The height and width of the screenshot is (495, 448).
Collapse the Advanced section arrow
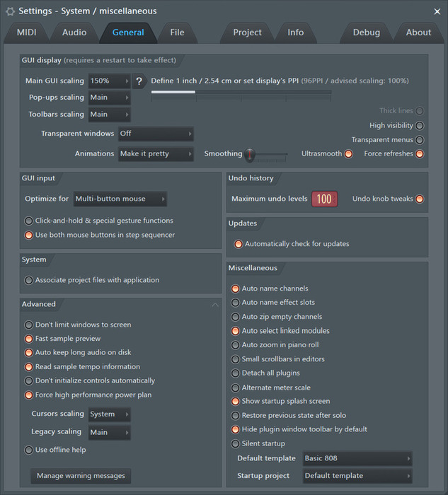click(215, 305)
